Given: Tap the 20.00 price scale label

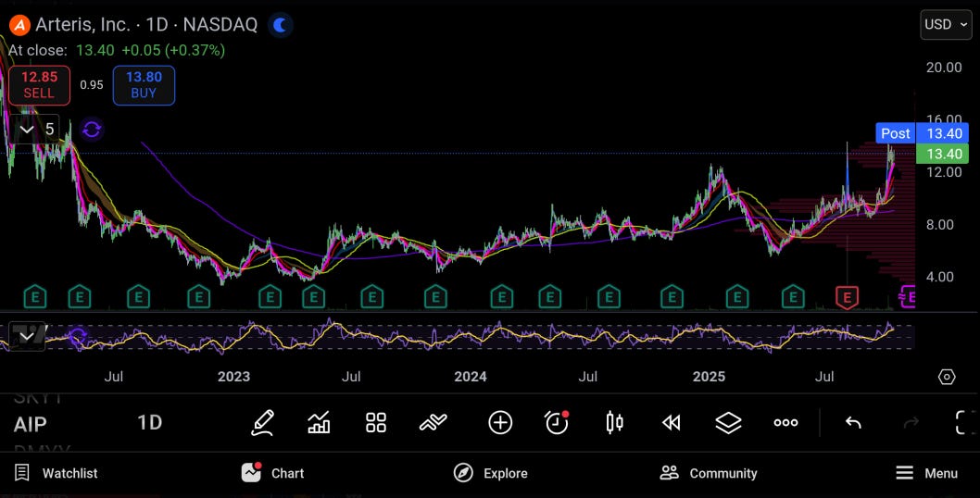Looking at the screenshot, I should click(944, 68).
